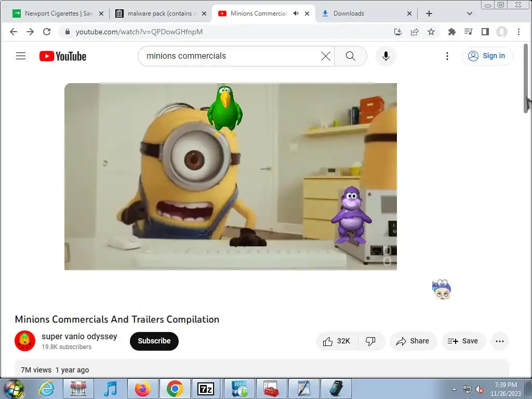Open the Extensions puzzle icon
The image size is (532, 399).
pos(451,32)
